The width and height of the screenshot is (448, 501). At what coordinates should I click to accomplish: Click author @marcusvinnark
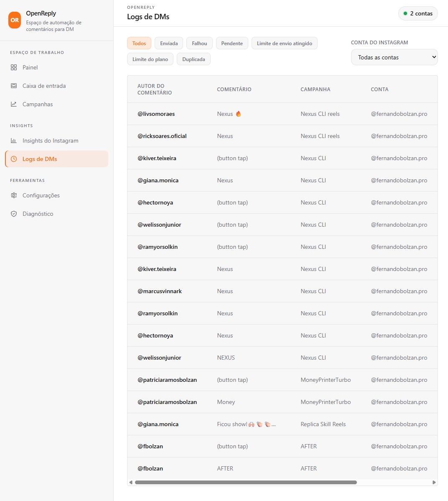(160, 291)
